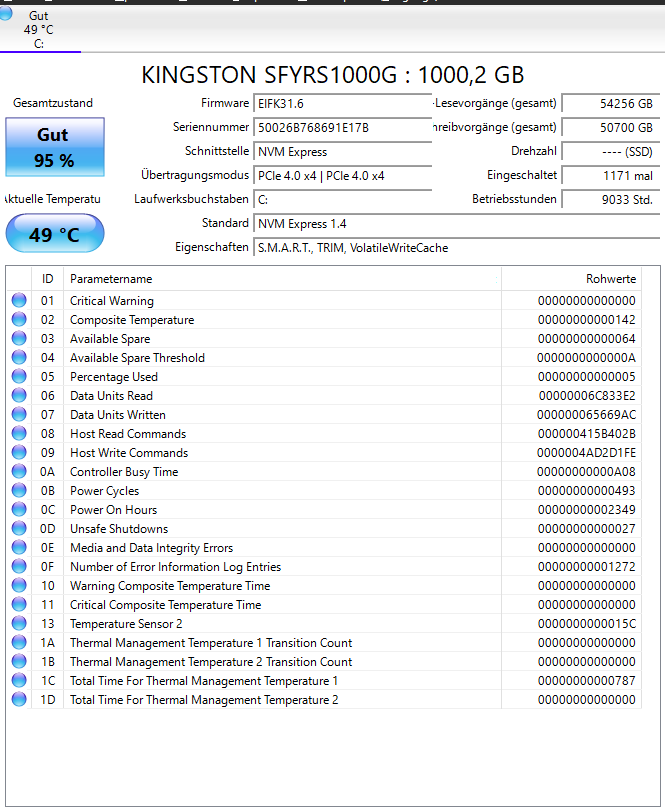Viewport: 665px width, 810px height.
Task: Click the status icon for Power On Hours
Action: (19, 509)
